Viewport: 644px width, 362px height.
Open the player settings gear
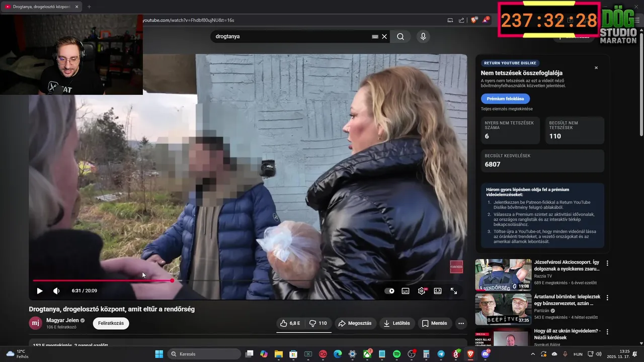click(x=422, y=291)
